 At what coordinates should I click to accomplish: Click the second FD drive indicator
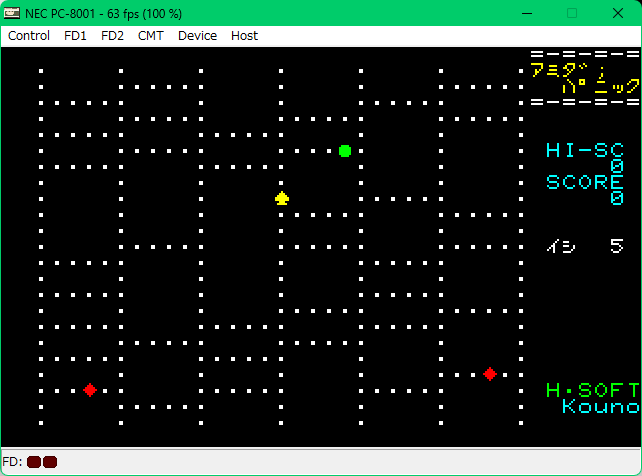tap(50, 462)
